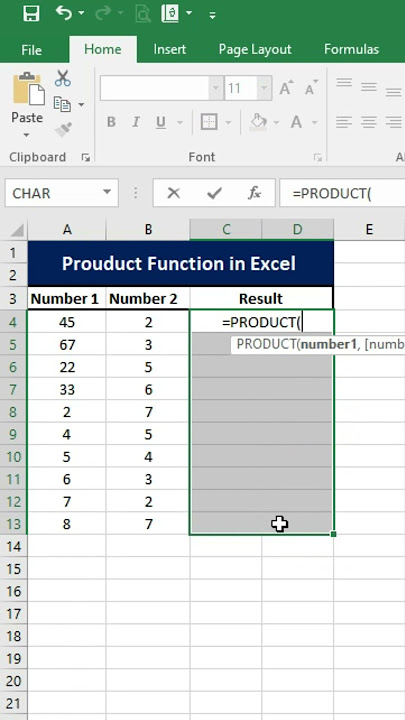Click the Paste clipboard icon

[x=28, y=90]
